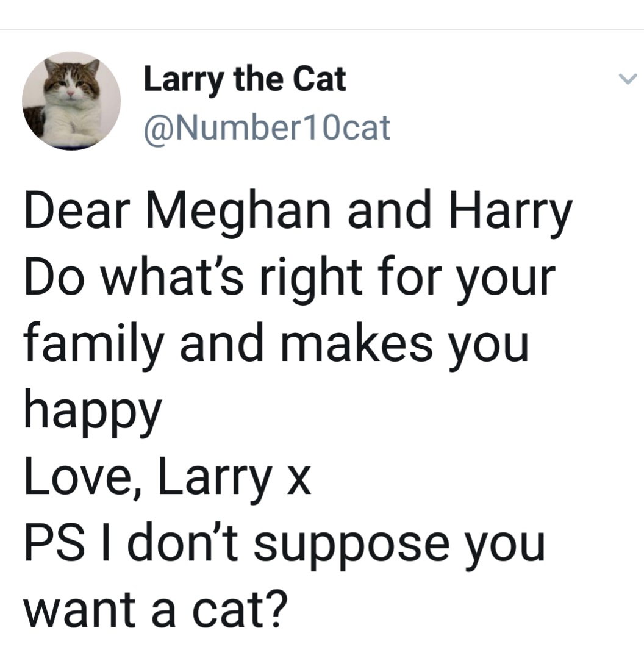The height and width of the screenshot is (647, 644).
Task: Click the word "happy" in the tweet
Action: [93, 410]
